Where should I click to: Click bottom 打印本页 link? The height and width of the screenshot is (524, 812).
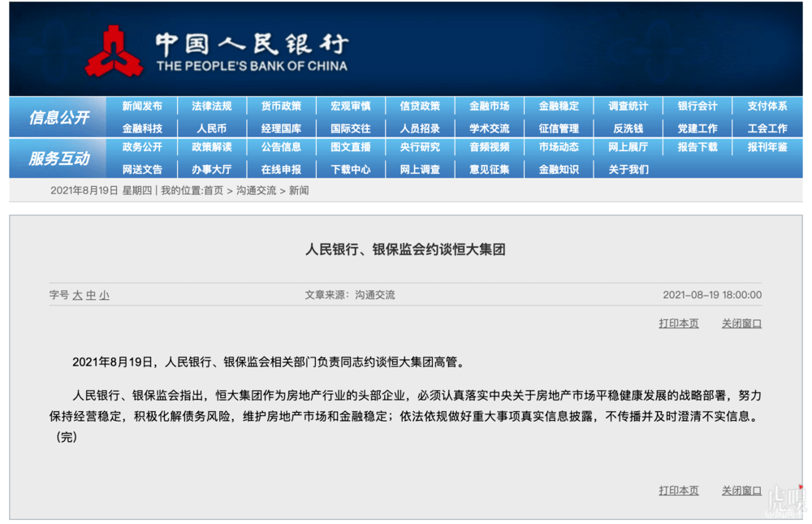point(679,491)
